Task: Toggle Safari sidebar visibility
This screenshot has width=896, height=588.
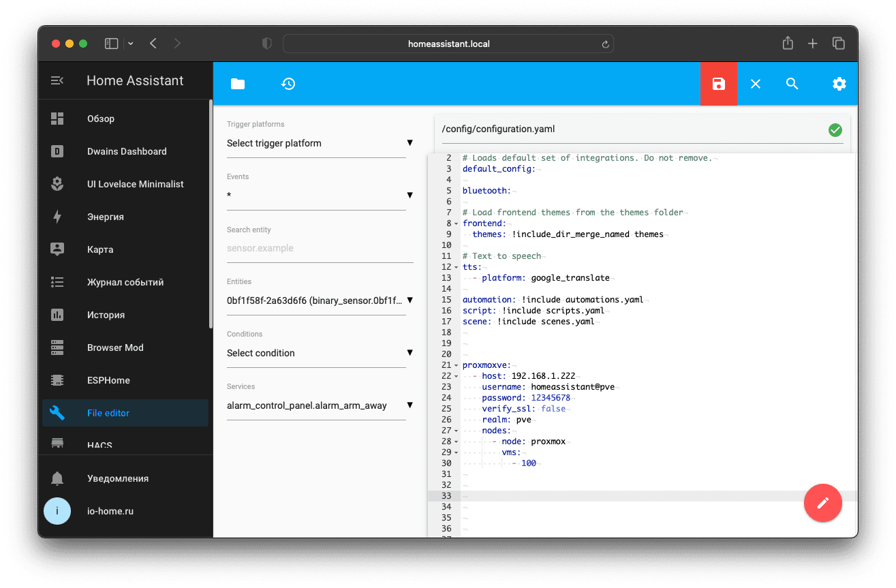Action: pyautogui.click(x=111, y=44)
